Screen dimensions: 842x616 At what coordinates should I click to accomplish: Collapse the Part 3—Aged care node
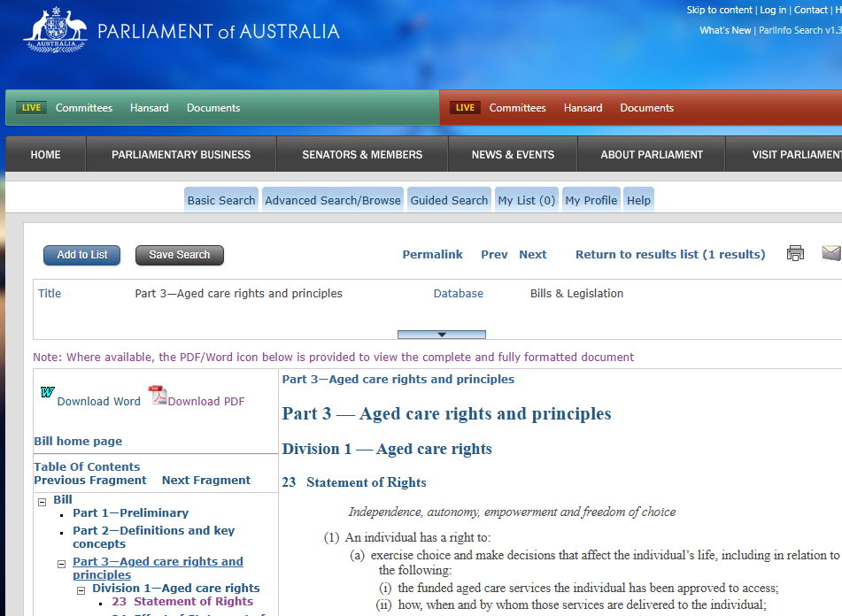[x=60, y=563]
